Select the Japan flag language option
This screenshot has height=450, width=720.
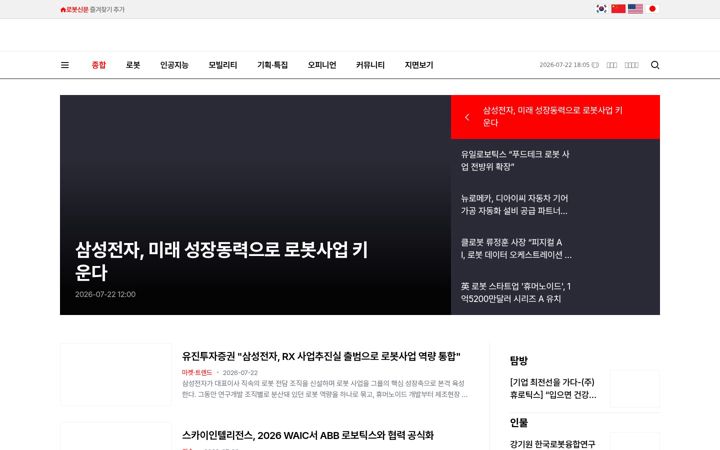coord(652,9)
